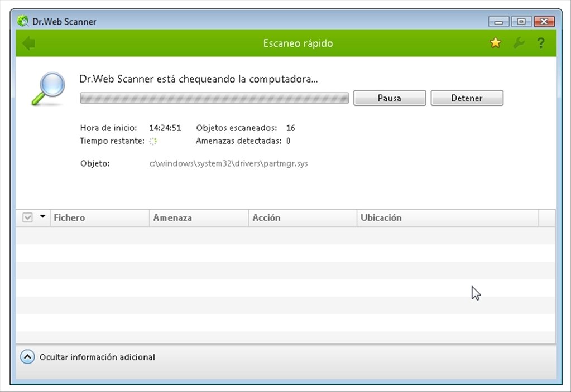Click the start time value 14:24:51
Viewport: 571px width, 392px height.
pos(165,128)
